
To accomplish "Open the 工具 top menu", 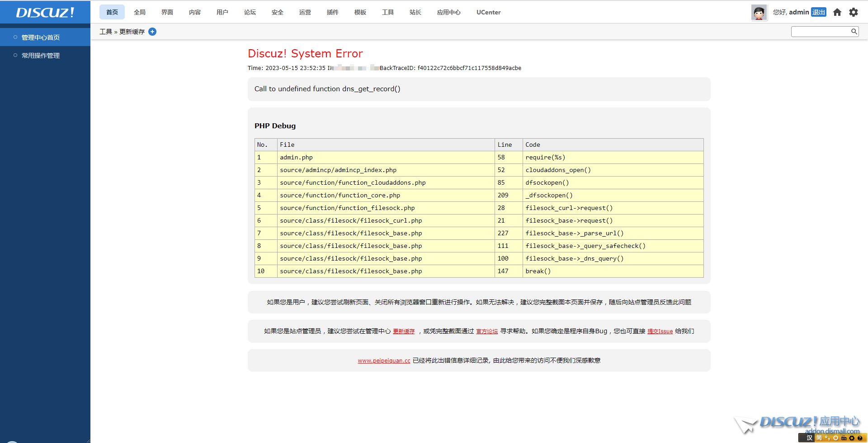I will [388, 12].
